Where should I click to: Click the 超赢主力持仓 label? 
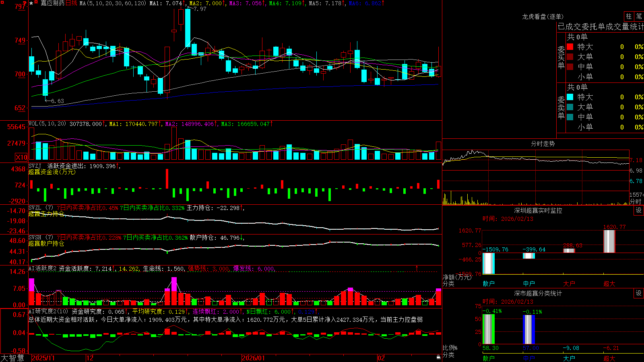tap(46, 214)
